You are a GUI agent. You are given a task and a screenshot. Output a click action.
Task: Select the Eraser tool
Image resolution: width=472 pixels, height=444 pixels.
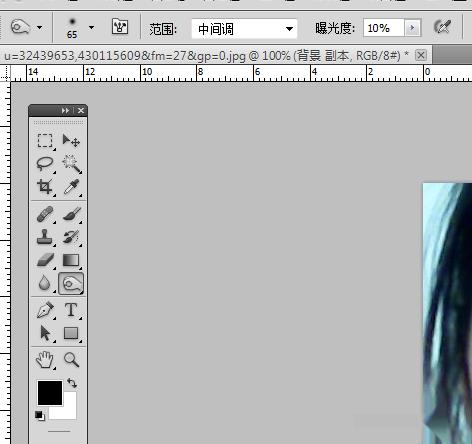tap(45, 260)
